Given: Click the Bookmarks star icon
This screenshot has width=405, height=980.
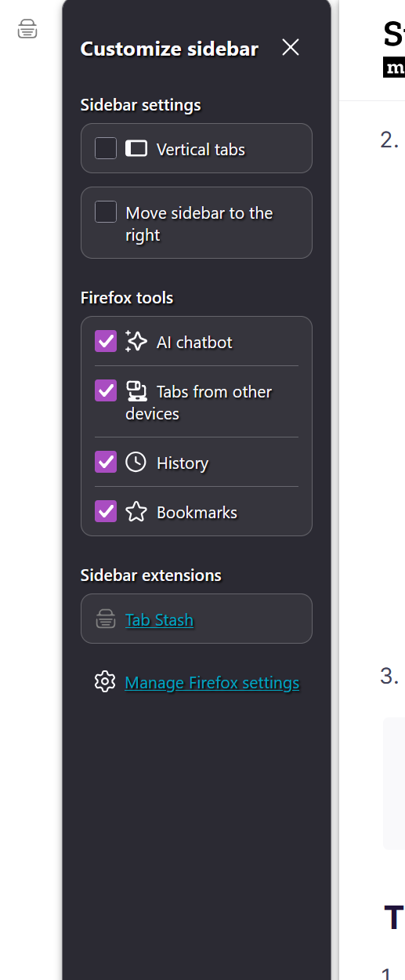Looking at the screenshot, I should 136,512.
